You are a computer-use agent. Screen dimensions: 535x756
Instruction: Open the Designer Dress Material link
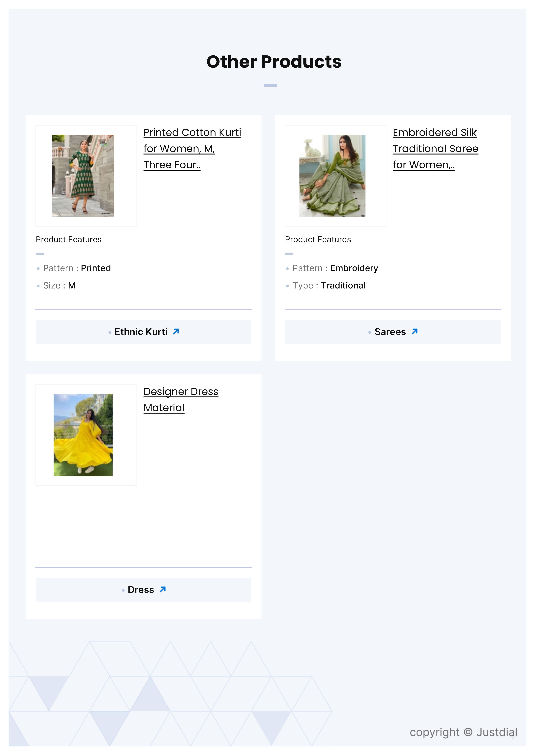coord(181,399)
